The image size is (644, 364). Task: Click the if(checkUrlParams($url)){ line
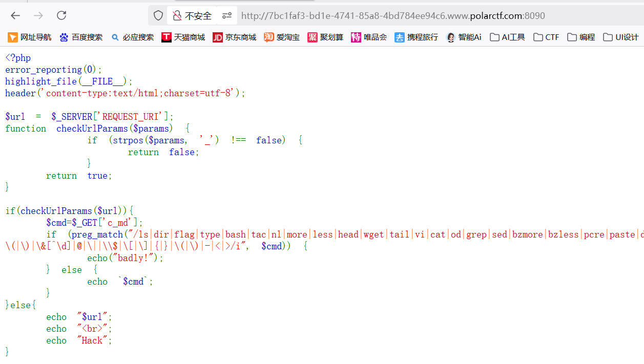[69, 211]
